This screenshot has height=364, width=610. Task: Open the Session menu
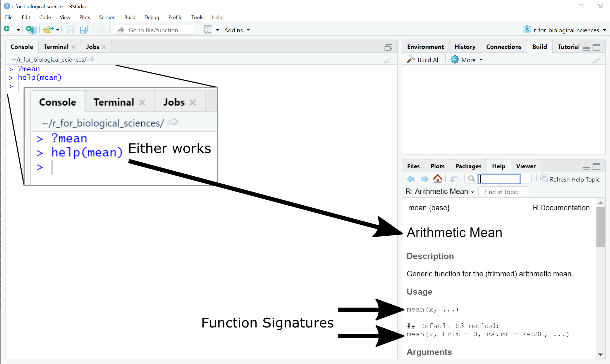(107, 17)
